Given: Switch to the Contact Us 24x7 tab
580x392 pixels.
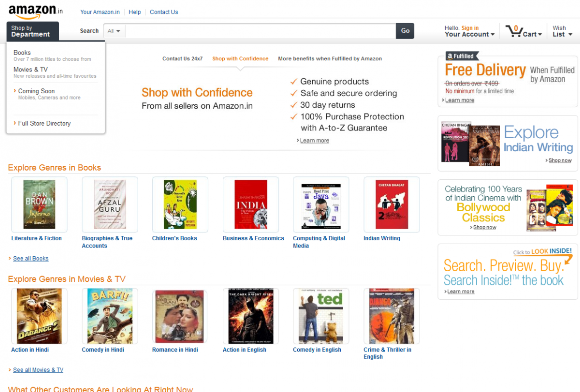Looking at the screenshot, I should (182, 58).
